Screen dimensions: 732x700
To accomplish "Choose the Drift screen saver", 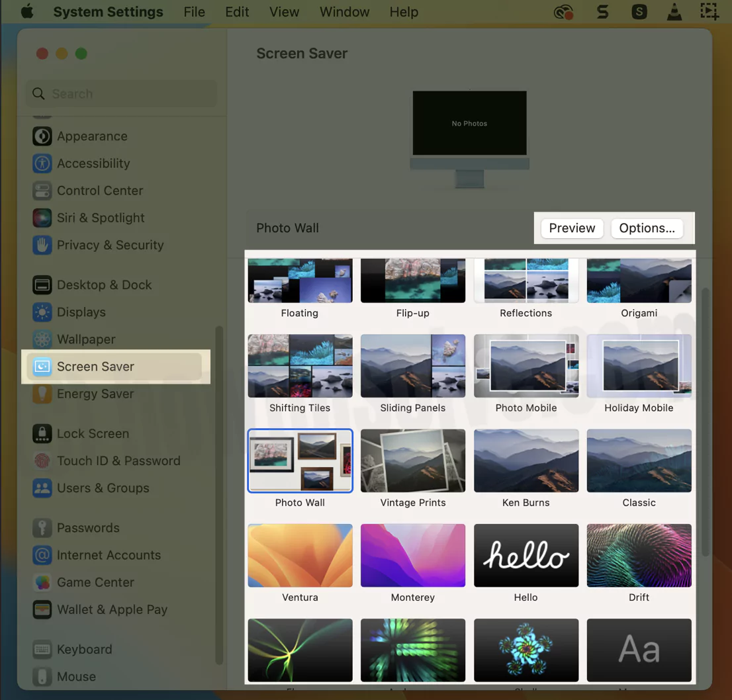I will 639,555.
